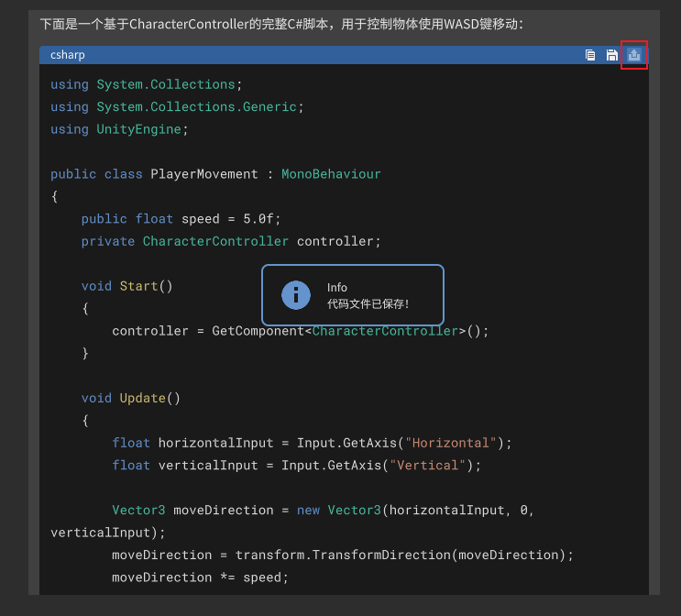Click the "Horizontal" string literal
The image size is (681, 616).
click(x=447, y=443)
